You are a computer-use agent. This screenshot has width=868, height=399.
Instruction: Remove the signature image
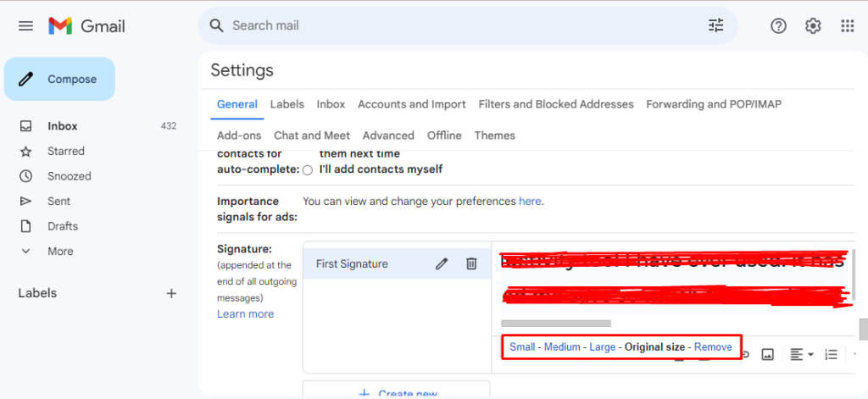point(713,347)
